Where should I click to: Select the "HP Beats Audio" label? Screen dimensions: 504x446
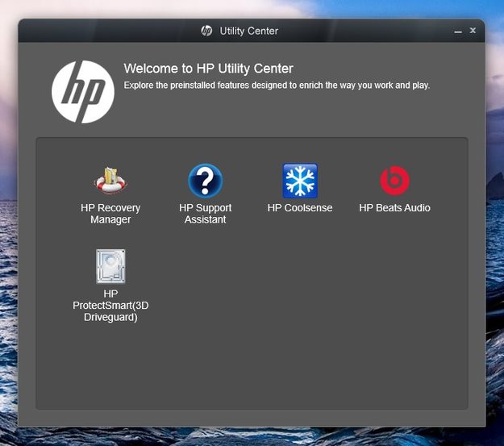point(394,208)
